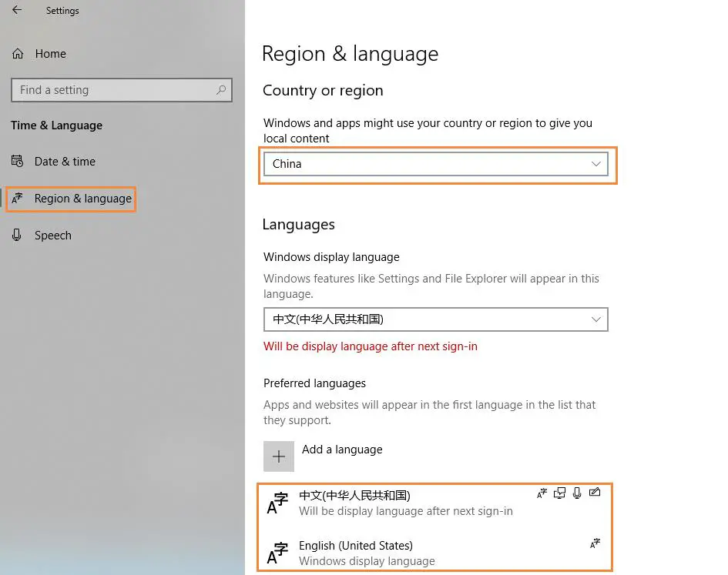Open the Home settings page
Viewport: 728px width, 575px height.
click(50, 54)
